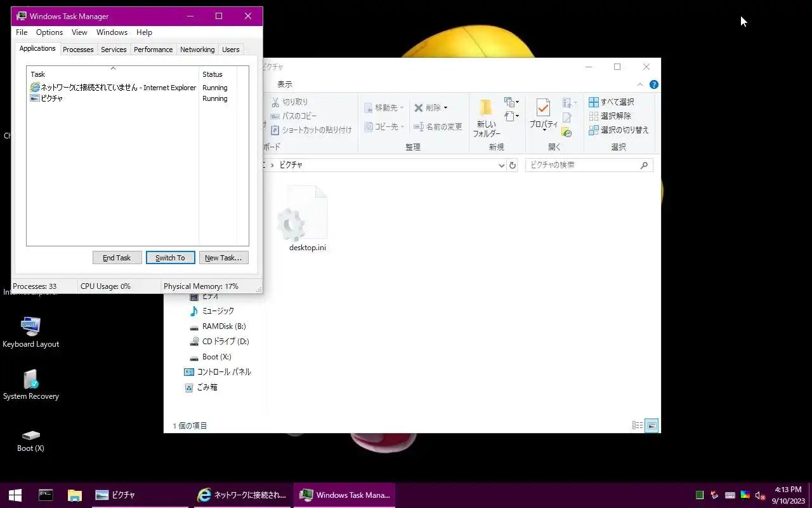Open Boot (X) desktop drive icon
Image resolution: width=812 pixels, height=508 pixels.
coord(30,440)
